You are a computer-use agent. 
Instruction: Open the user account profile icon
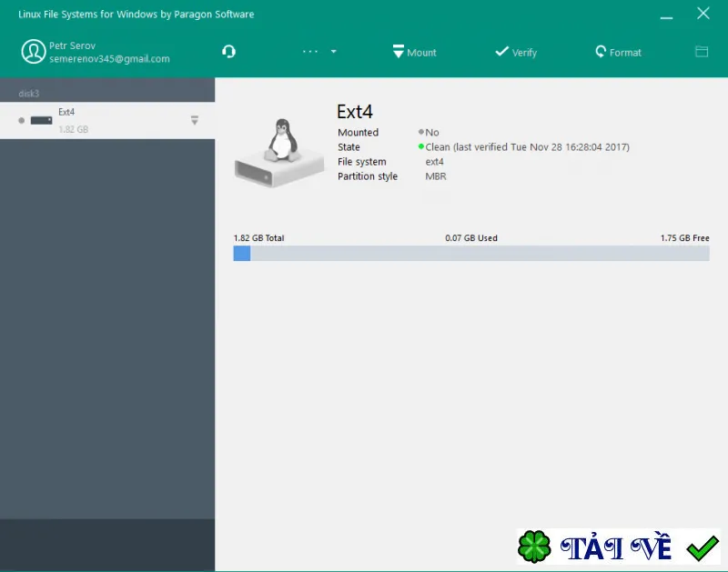(x=34, y=52)
